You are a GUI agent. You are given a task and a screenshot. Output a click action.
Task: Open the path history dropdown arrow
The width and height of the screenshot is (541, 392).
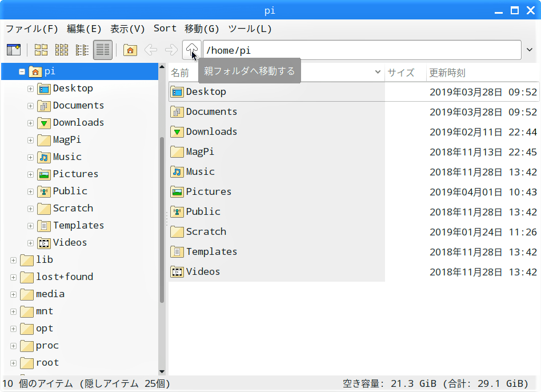point(530,50)
